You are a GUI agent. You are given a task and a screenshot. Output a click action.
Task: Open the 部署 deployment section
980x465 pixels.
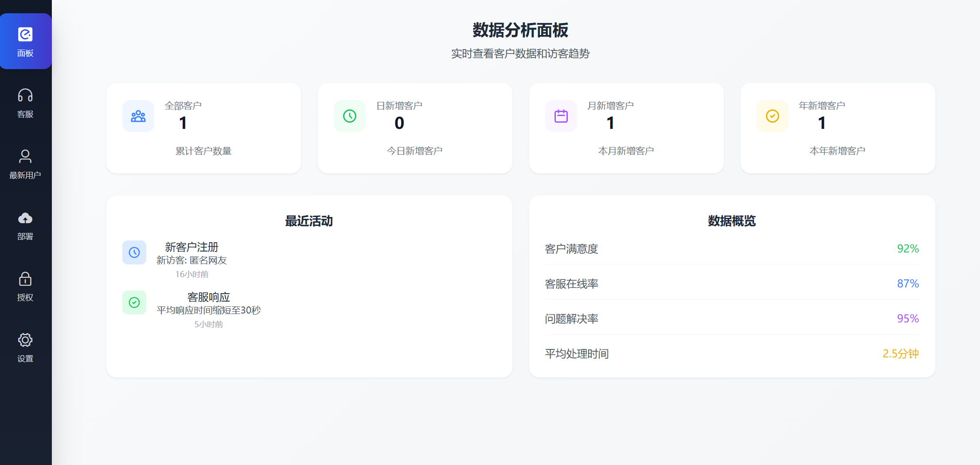tap(25, 225)
